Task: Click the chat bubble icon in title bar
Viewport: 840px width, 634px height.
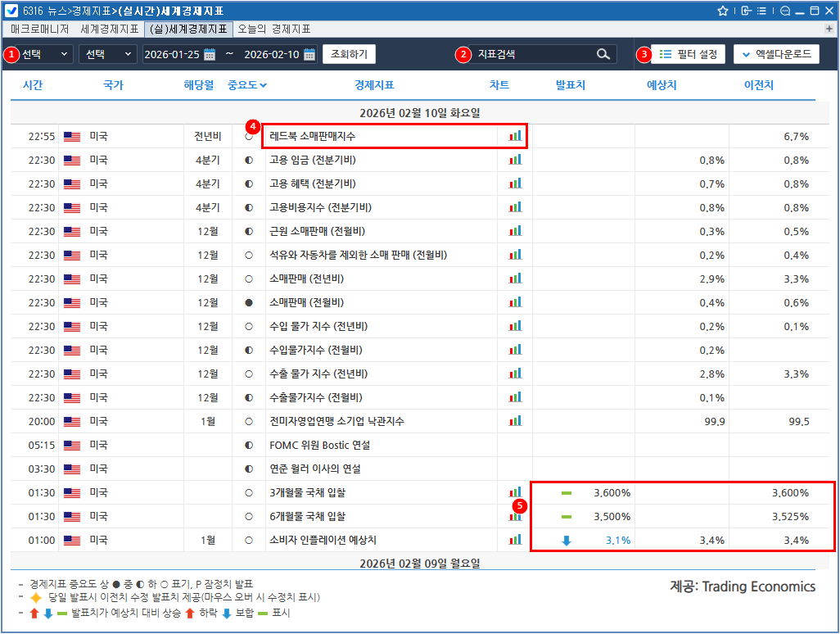Action: pyautogui.click(x=785, y=11)
